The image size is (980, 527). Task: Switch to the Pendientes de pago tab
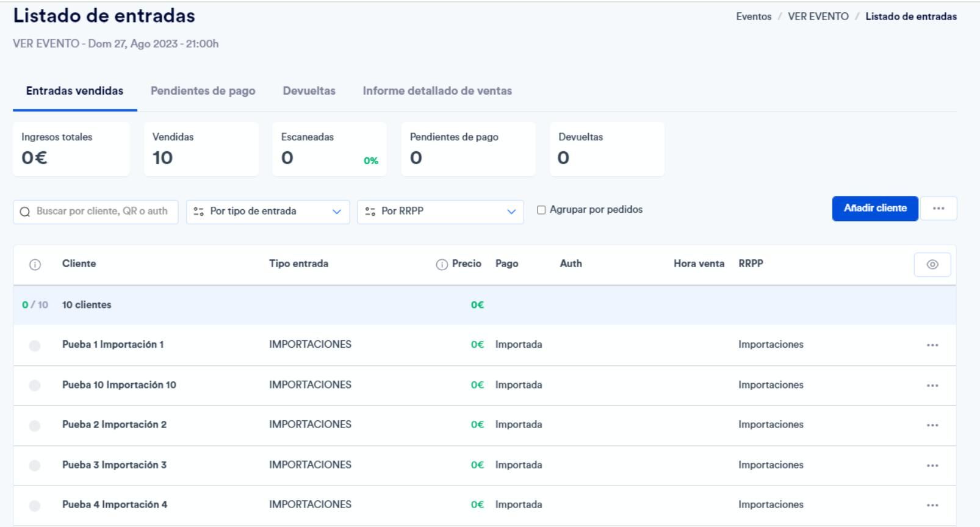203,91
